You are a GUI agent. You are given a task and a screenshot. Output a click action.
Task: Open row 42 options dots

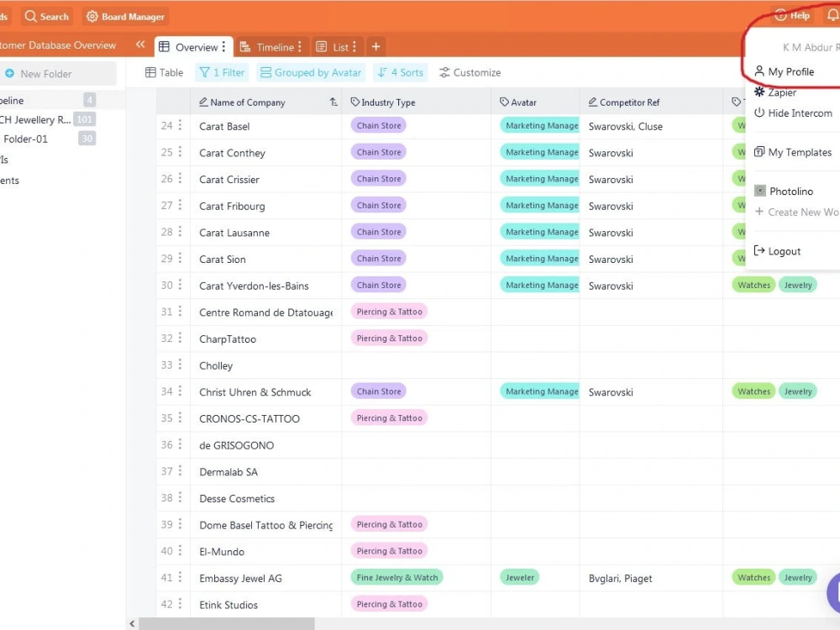coord(180,604)
